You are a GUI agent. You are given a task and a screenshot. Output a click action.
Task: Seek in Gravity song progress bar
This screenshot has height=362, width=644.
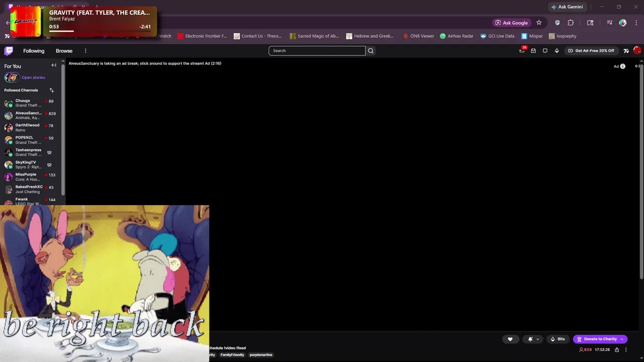pyautogui.click(x=100, y=31)
